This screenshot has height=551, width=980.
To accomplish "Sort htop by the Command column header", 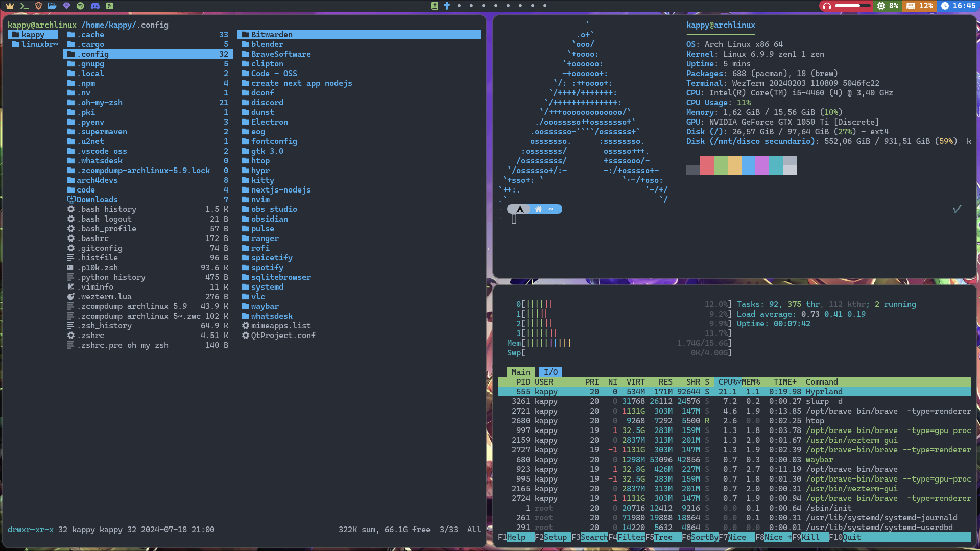I will coord(822,382).
